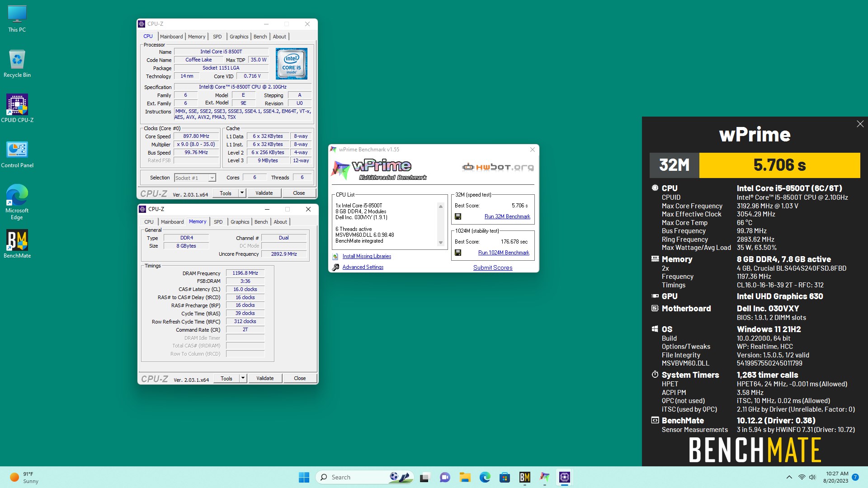Open This PC desktop icon
868x488 pixels.
(17, 19)
